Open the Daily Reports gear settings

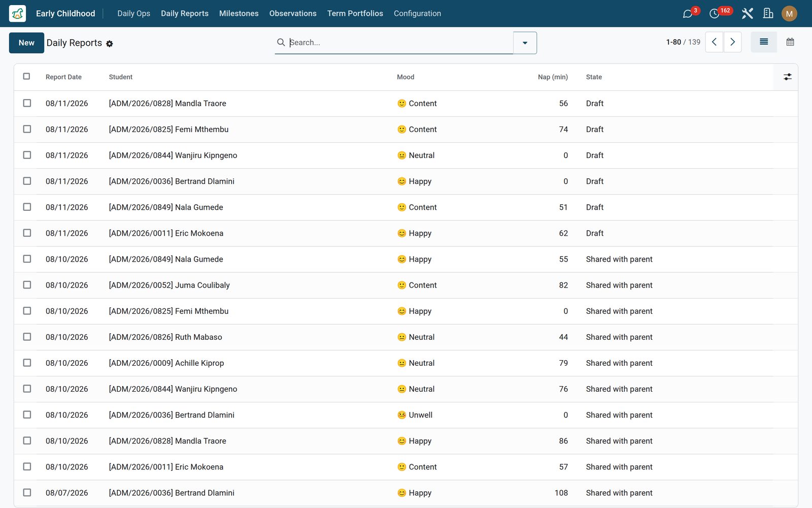point(110,44)
